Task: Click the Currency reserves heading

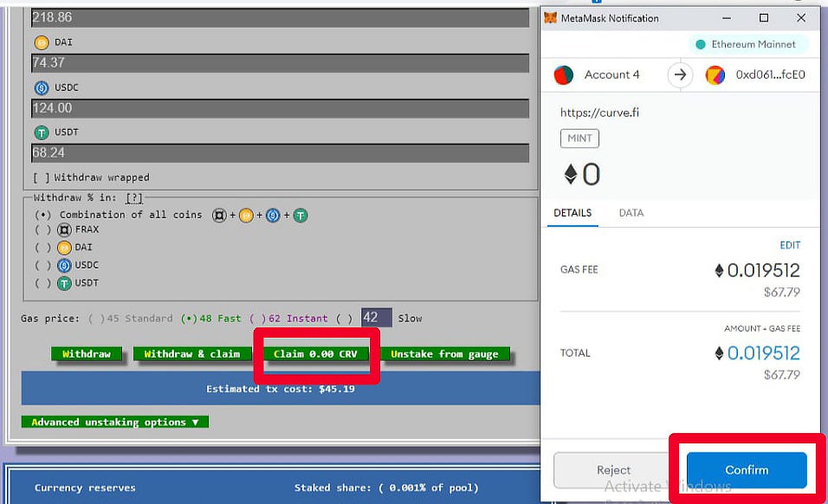Action: (x=85, y=488)
